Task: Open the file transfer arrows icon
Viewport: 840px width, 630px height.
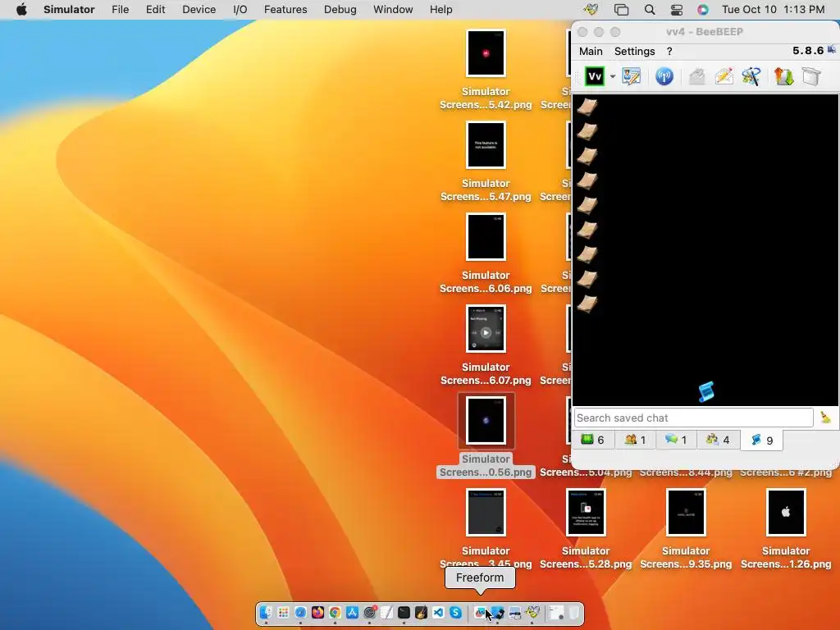Action: pos(783,76)
